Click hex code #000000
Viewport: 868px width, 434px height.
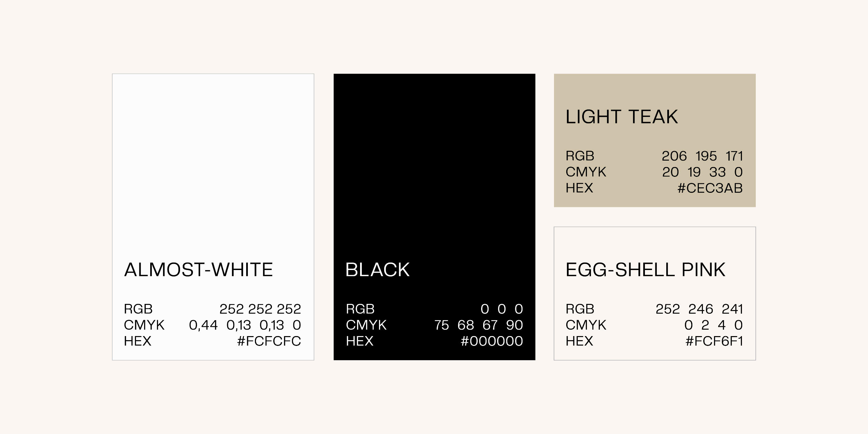coord(492,341)
